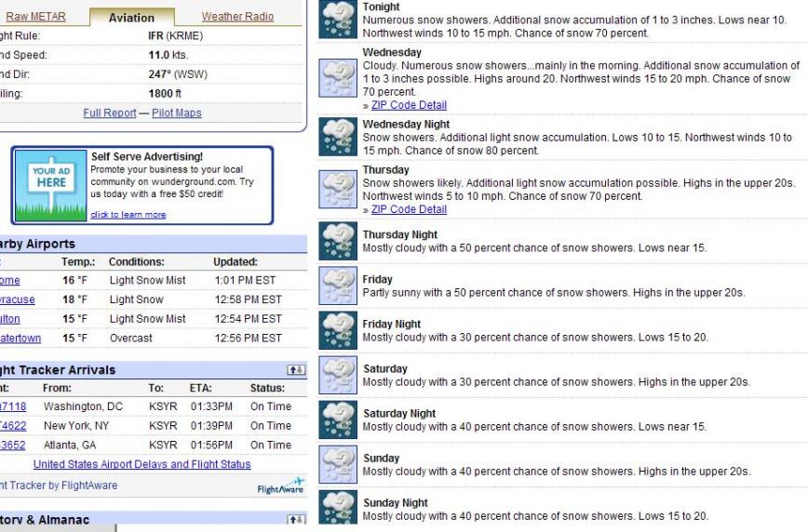Open the flight link from Atlanta, GA

click(x=13, y=446)
